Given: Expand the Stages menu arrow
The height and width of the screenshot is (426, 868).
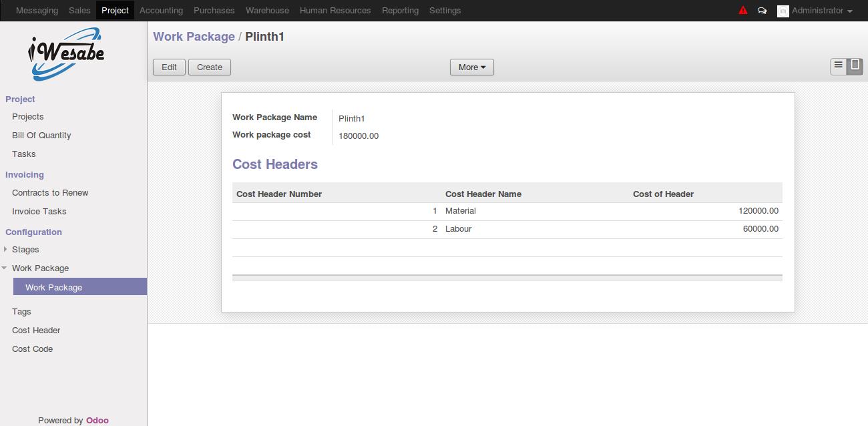Looking at the screenshot, I should click(x=5, y=249).
